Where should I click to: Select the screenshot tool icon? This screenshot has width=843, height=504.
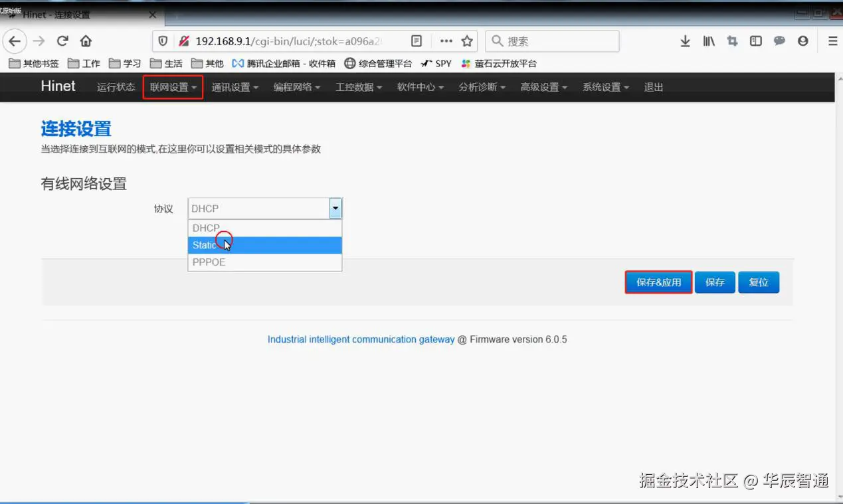click(x=731, y=41)
